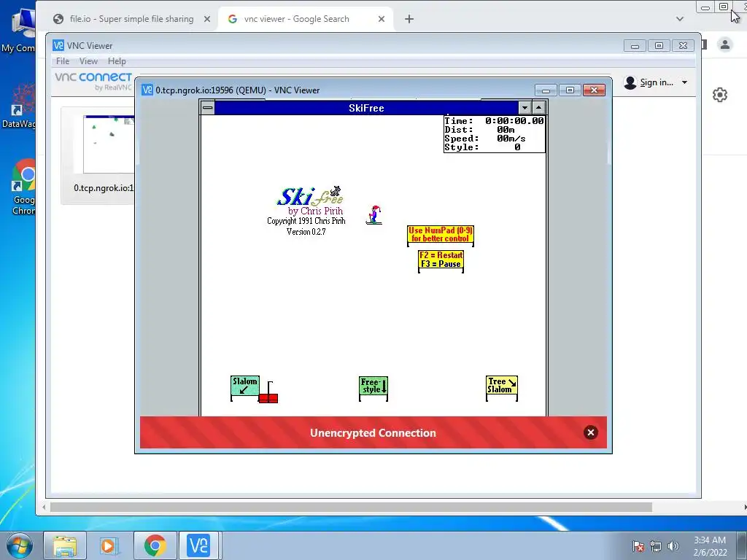Click the SkiFree maximize up-arrow button
Image resolution: width=747 pixels, height=560 pixels.
tap(539, 108)
